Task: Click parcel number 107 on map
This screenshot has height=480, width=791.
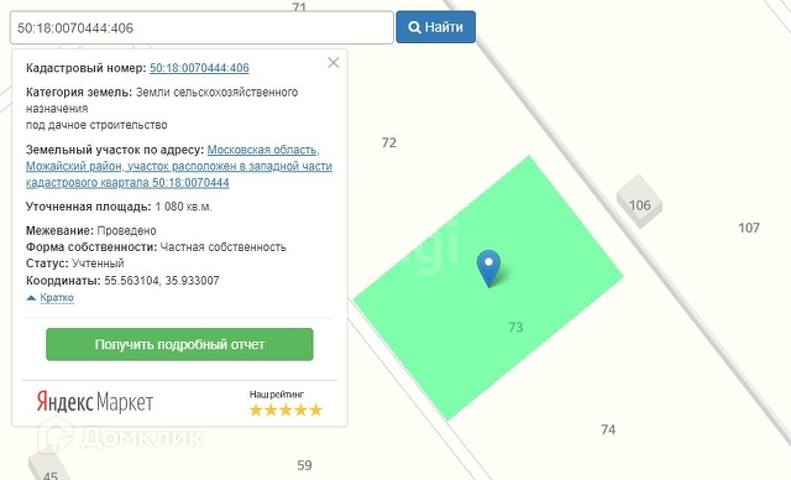Action: point(749,228)
